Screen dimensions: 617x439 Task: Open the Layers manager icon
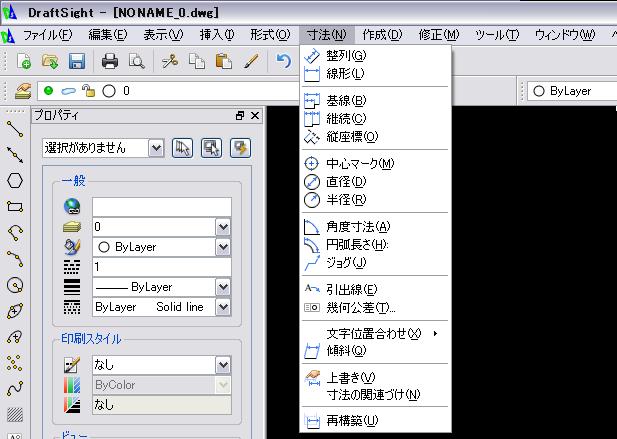23,91
